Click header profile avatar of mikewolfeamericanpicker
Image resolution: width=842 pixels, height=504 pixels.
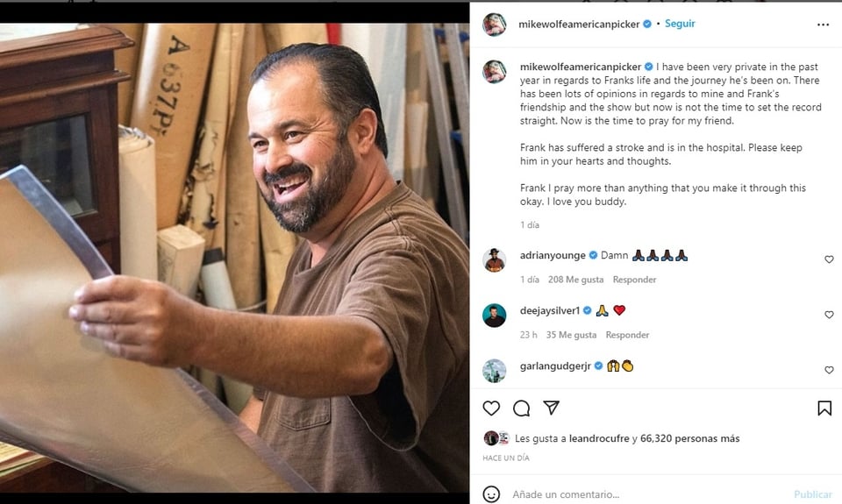[x=494, y=25]
